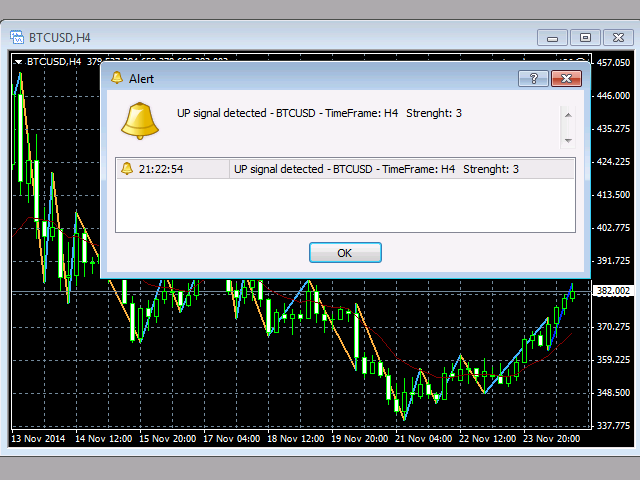Click the bell icon beside 21:22:54
Image resolution: width=640 pixels, height=480 pixels.
(127, 169)
